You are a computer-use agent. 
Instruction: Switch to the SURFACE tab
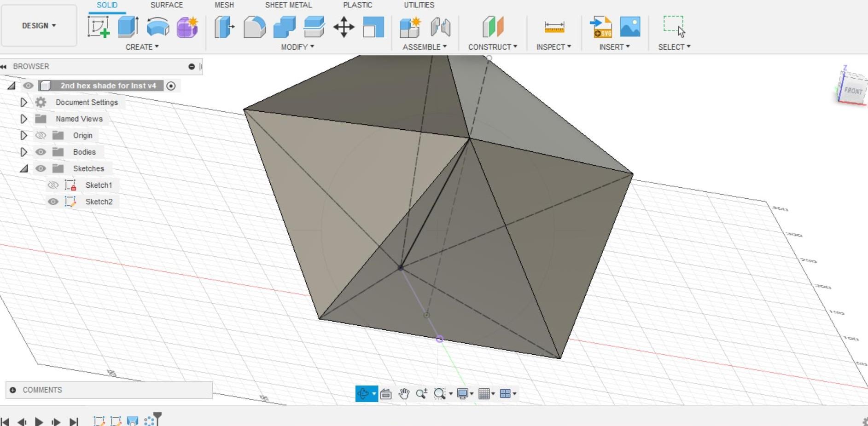166,5
